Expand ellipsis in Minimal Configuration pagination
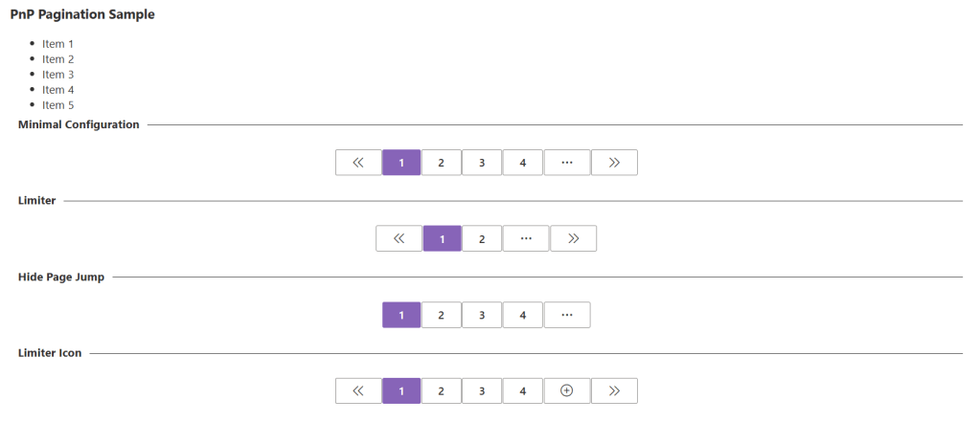This screenshot has width=980, height=422. coord(566,163)
